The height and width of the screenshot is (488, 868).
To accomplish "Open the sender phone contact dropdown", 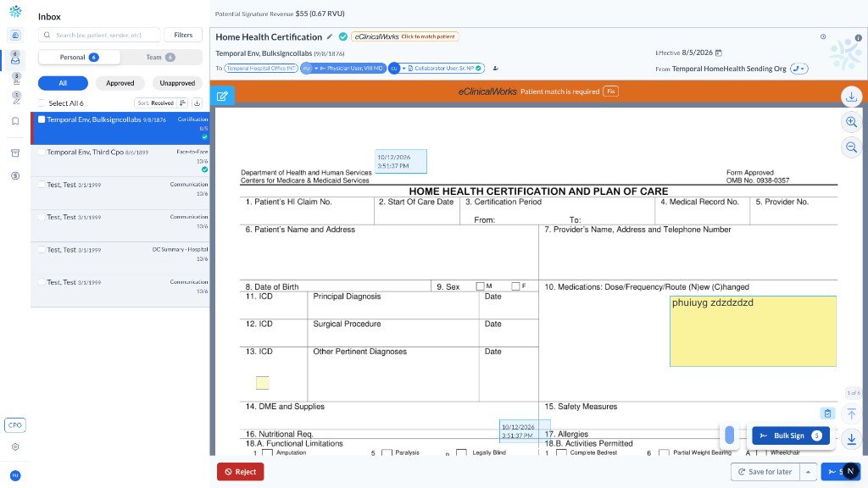I will click(798, 69).
